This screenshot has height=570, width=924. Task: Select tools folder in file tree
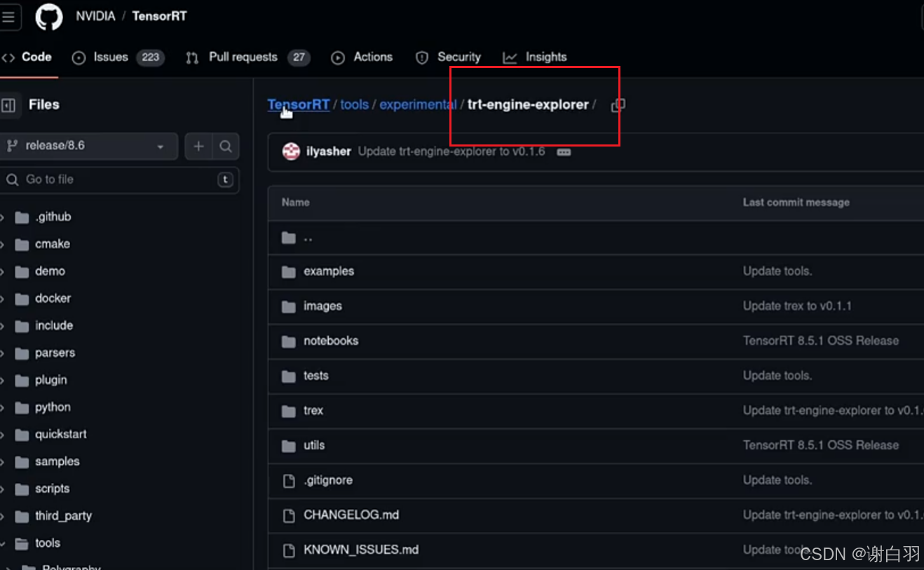[x=47, y=543]
